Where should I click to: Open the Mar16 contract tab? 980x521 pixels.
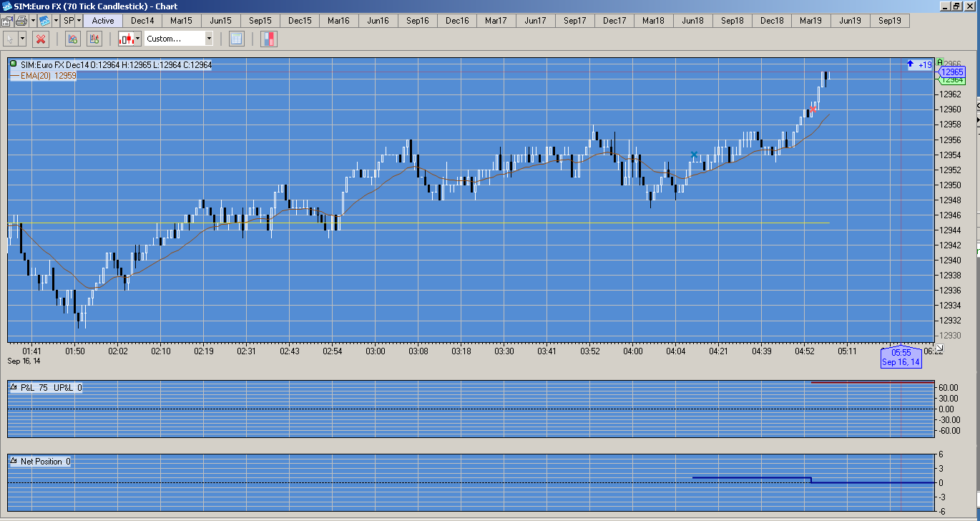point(339,21)
